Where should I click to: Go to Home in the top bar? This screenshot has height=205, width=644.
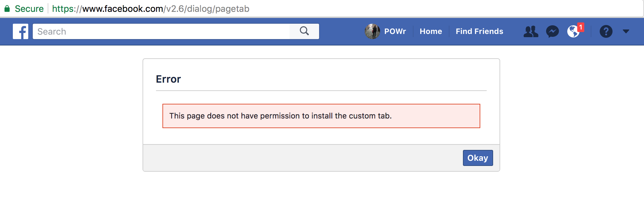[431, 31]
